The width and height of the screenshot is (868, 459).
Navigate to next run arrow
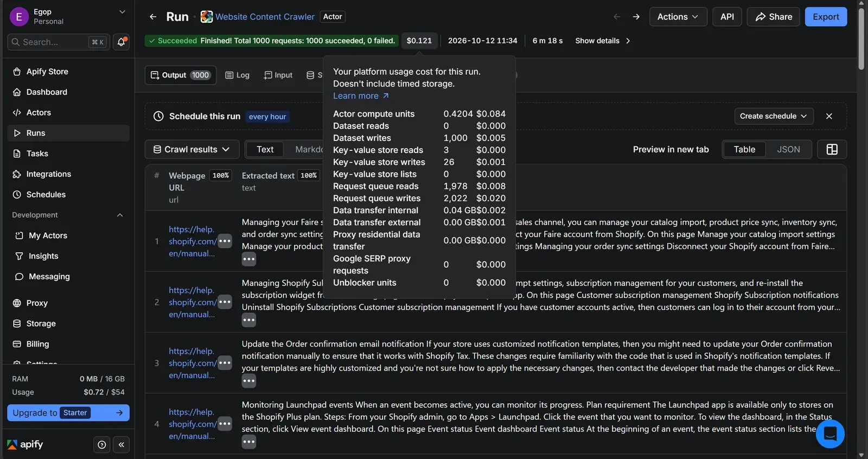[x=636, y=17]
